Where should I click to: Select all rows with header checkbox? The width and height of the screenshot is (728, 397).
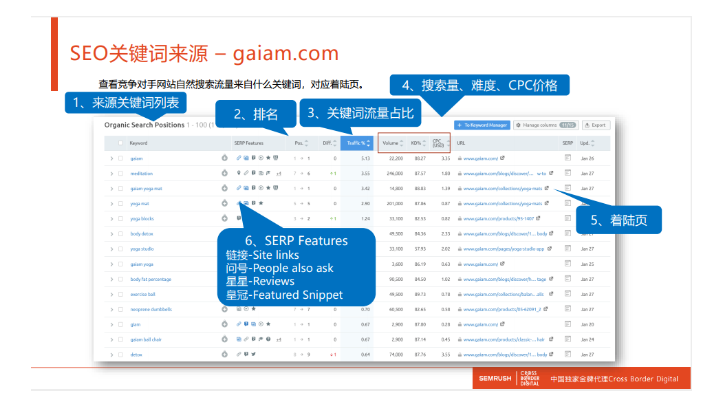click(x=121, y=143)
